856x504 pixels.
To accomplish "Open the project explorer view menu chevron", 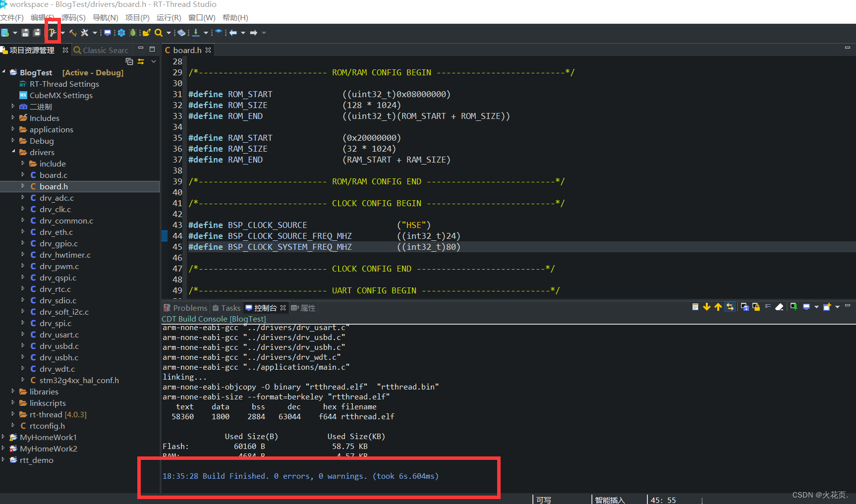I will point(154,61).
